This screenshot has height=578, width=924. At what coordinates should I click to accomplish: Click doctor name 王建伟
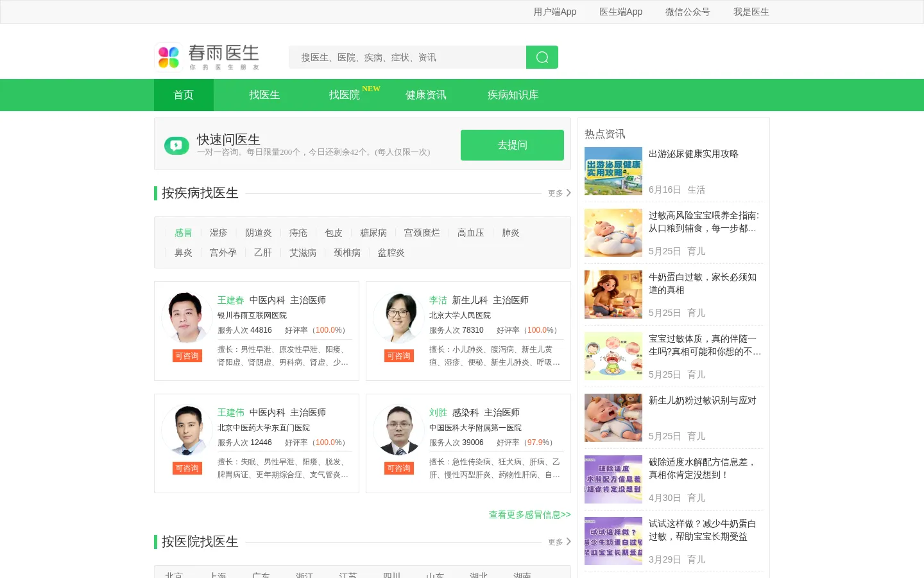(x=231, y=412)
